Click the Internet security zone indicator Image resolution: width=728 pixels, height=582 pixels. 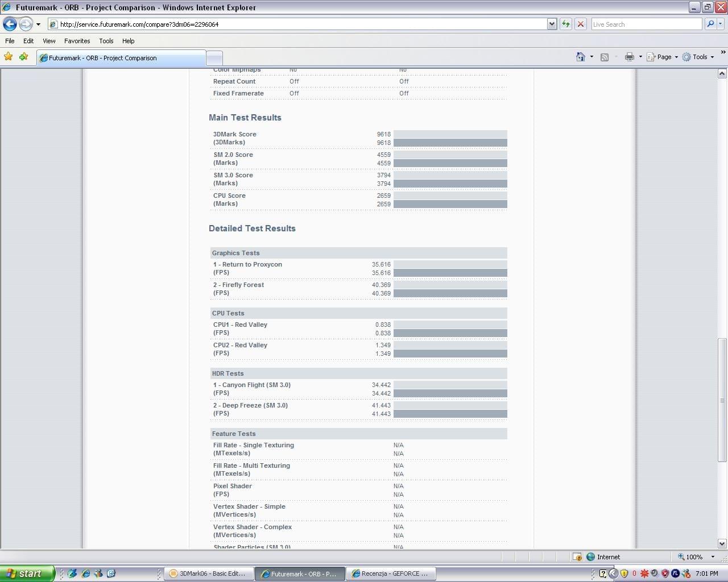click(603, 557)
